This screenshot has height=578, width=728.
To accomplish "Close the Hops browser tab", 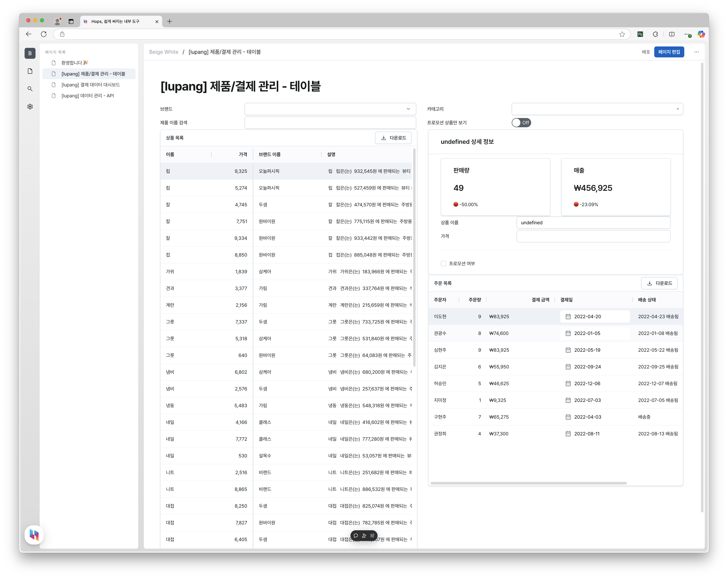I will [157, 22].
